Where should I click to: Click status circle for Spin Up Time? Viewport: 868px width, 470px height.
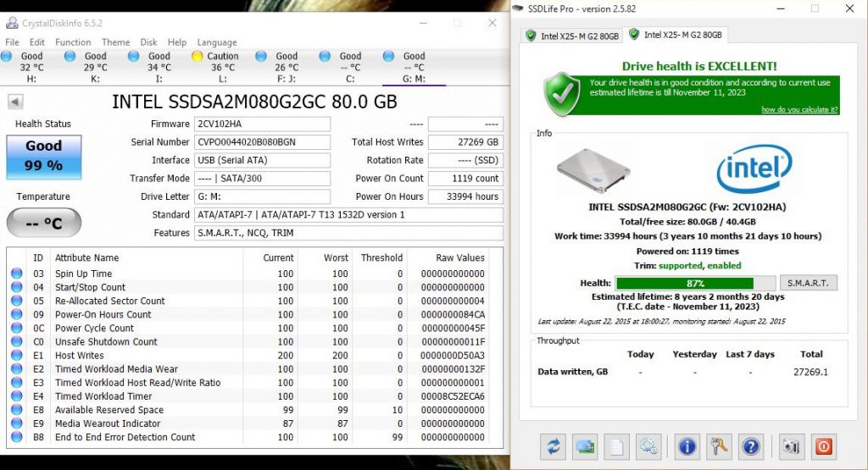coord(17,274)
